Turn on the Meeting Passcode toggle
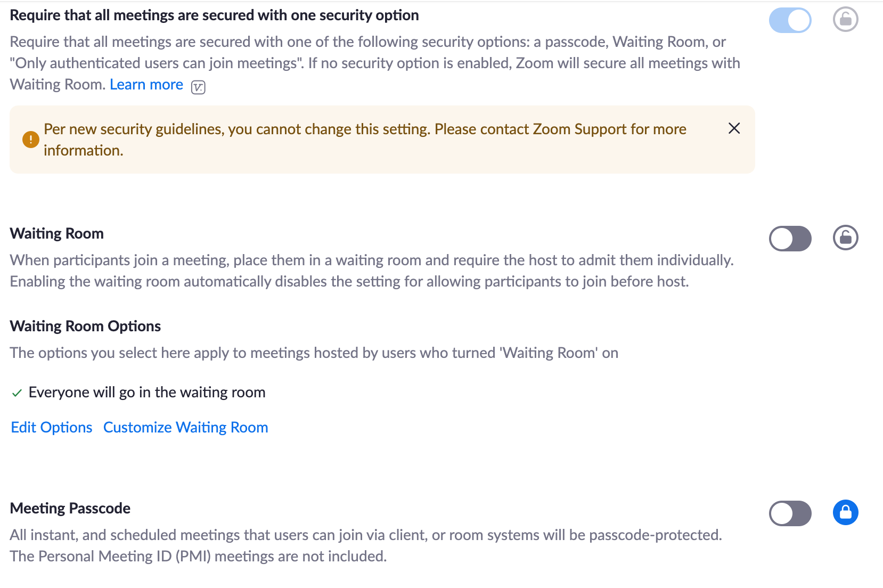The image size is (883, 588). [790, 513]
